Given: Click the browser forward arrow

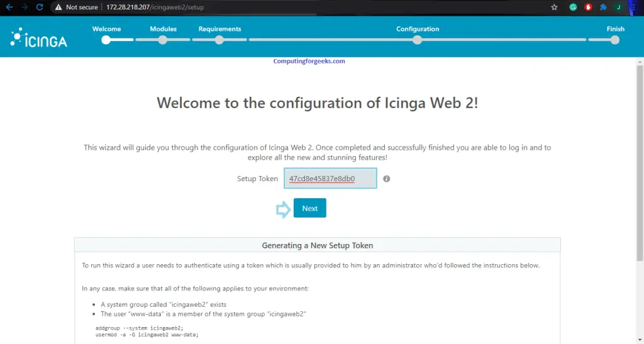Looking at the screenshot, I should point(25,7).
